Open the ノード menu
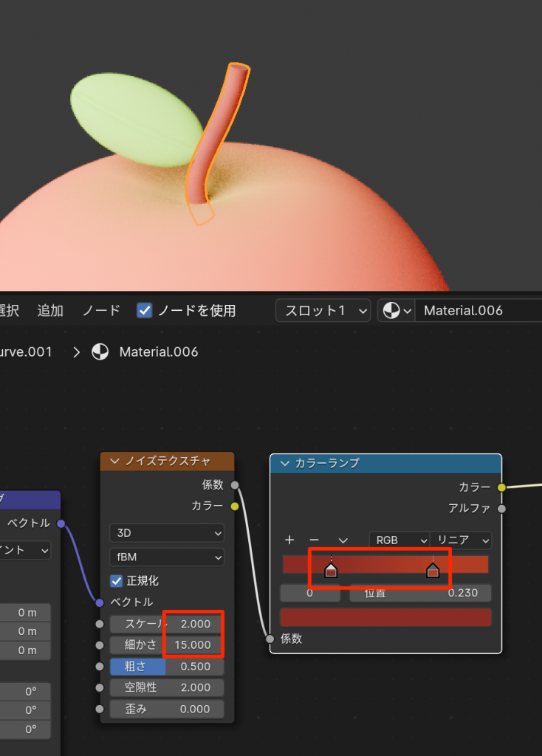 point(100,311)
